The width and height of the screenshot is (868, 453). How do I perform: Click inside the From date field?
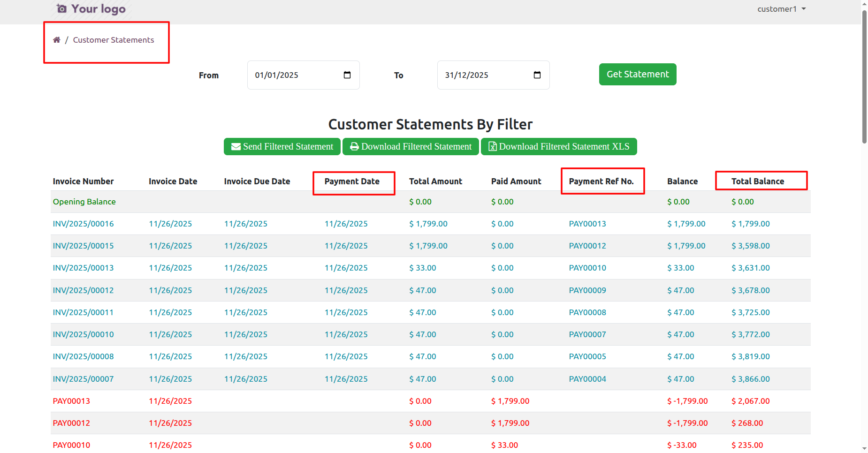(291, 75)
